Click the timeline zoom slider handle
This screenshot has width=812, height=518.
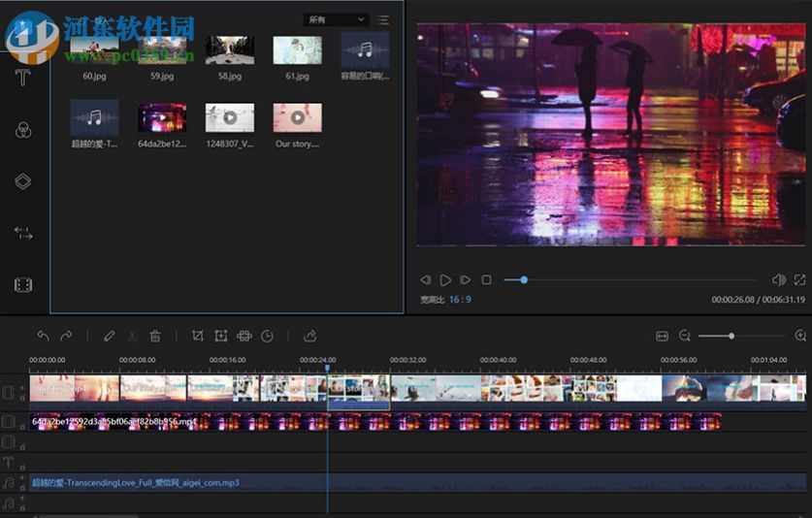pos(731,336)
